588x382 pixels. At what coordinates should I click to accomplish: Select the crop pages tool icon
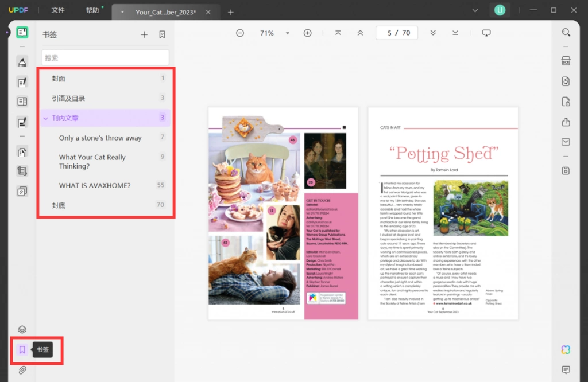pyautogui.click(x=22, y=171)
